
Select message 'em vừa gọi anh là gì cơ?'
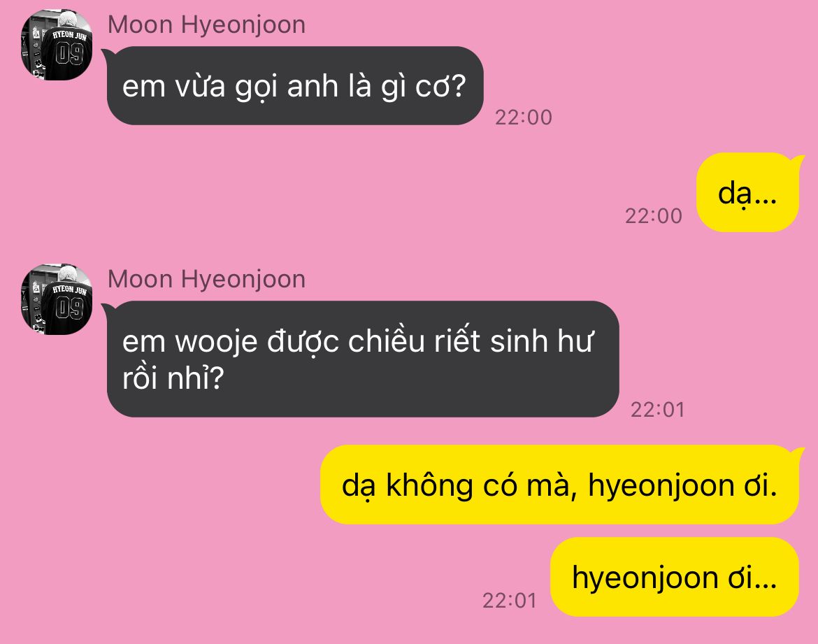click(x=295, y=85)
